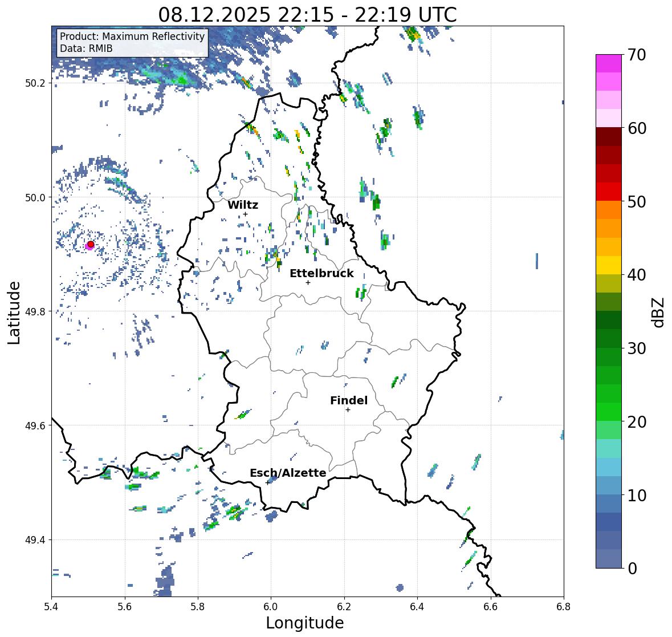Click the Ettelbruck station cross marker
This screenshot has width=672, height=637.
[308, 282]
